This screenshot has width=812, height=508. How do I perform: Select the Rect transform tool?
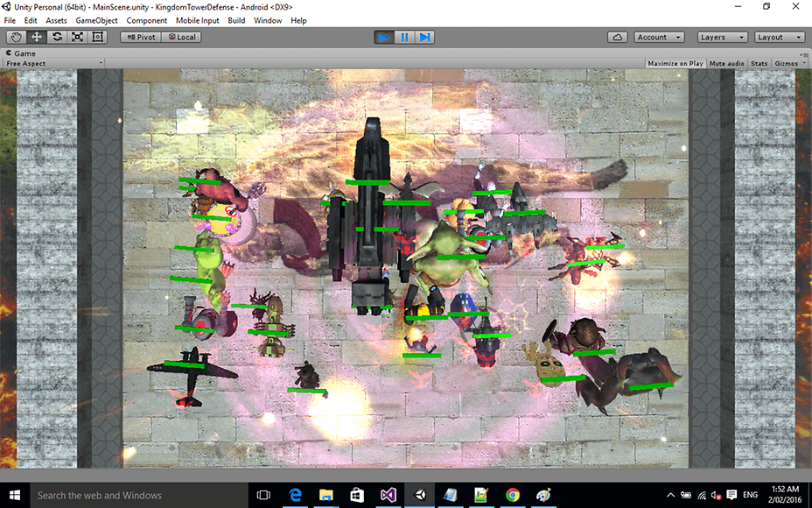[x=97, y=37]
